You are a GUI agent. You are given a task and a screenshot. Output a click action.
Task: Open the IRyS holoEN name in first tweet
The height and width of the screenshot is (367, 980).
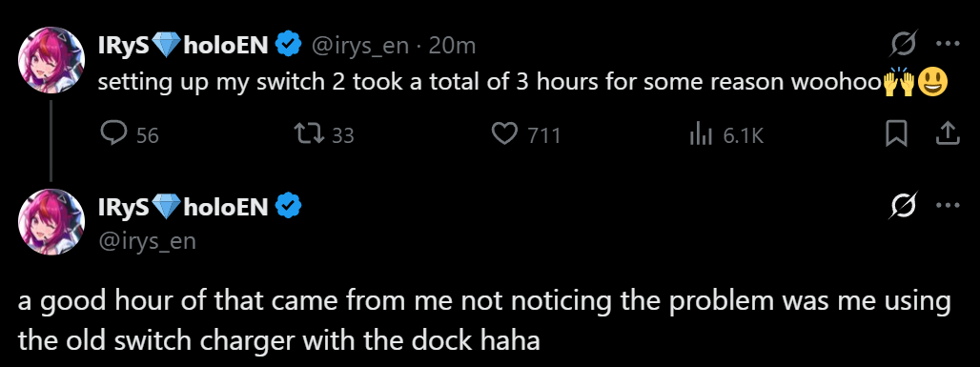pos(183,45)
